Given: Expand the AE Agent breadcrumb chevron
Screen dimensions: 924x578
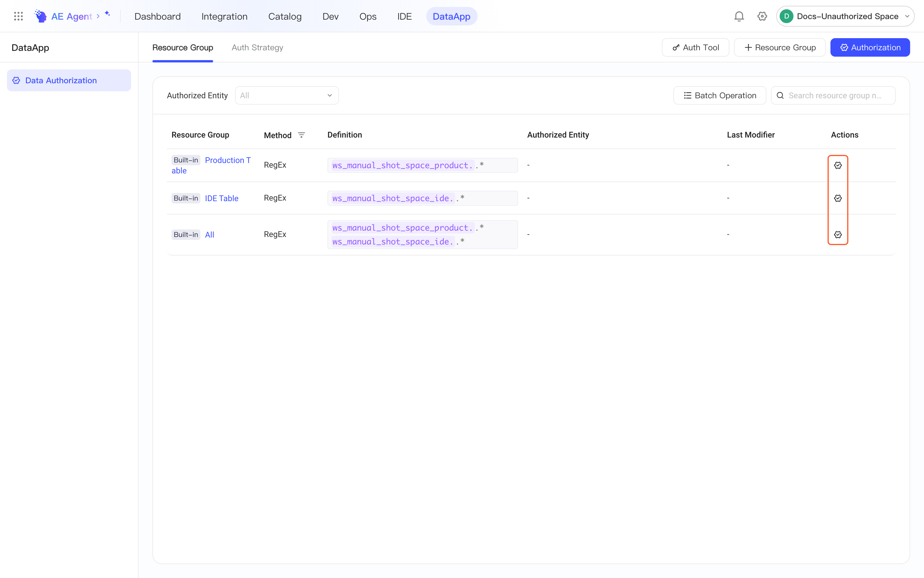Looking at the screenshot, I should click(x=98, y=16).
